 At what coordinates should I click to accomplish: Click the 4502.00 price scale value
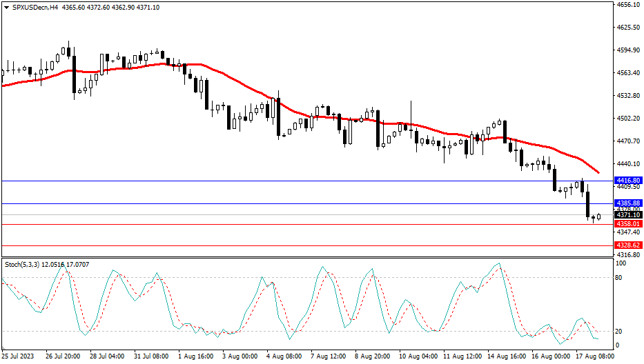(x=627, y=119)
